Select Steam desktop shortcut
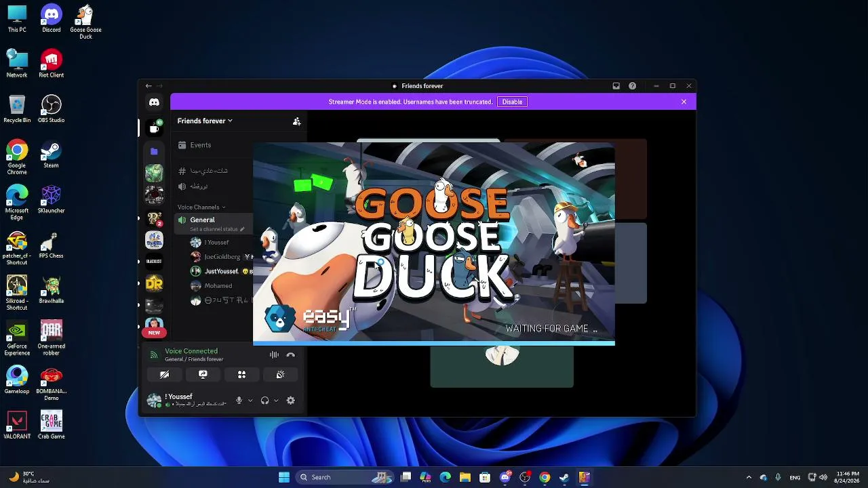 tap(52, 155)
